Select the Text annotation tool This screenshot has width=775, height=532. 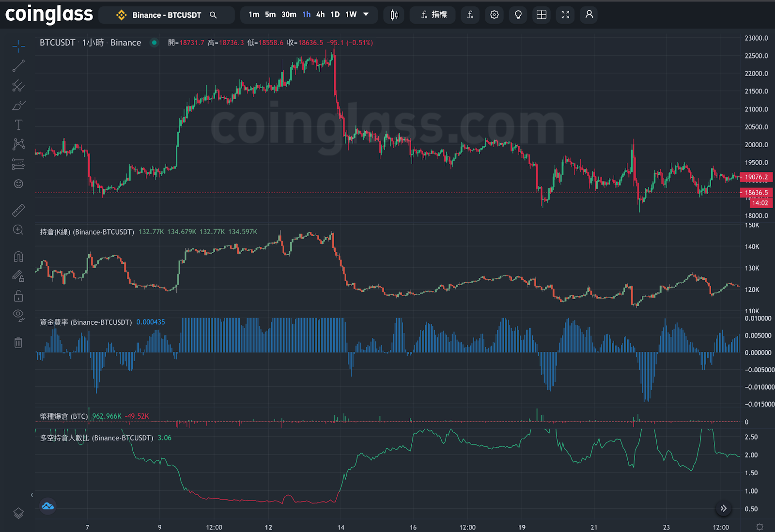click(x=18, y=125)
